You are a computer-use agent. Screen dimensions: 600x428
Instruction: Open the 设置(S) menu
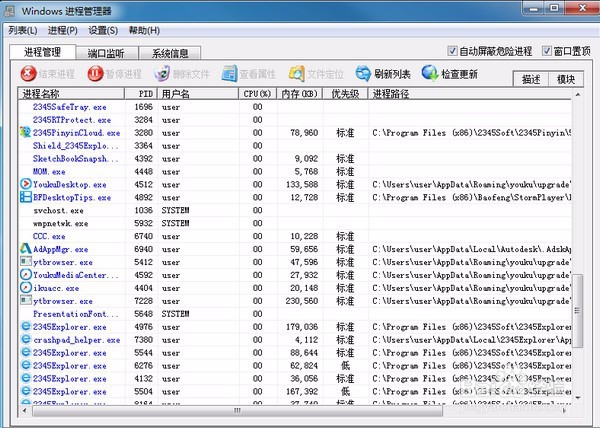[x=103, y=30]
